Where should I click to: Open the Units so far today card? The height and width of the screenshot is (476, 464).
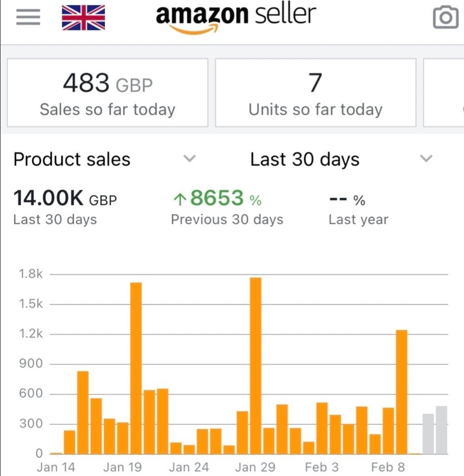315,93
